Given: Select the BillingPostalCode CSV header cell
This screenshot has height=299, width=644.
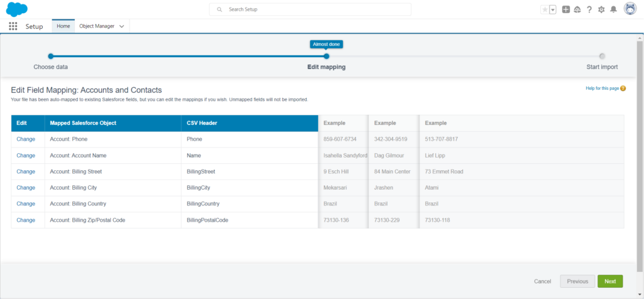Looking at the screenshot, I should click(x=250, y=220).
